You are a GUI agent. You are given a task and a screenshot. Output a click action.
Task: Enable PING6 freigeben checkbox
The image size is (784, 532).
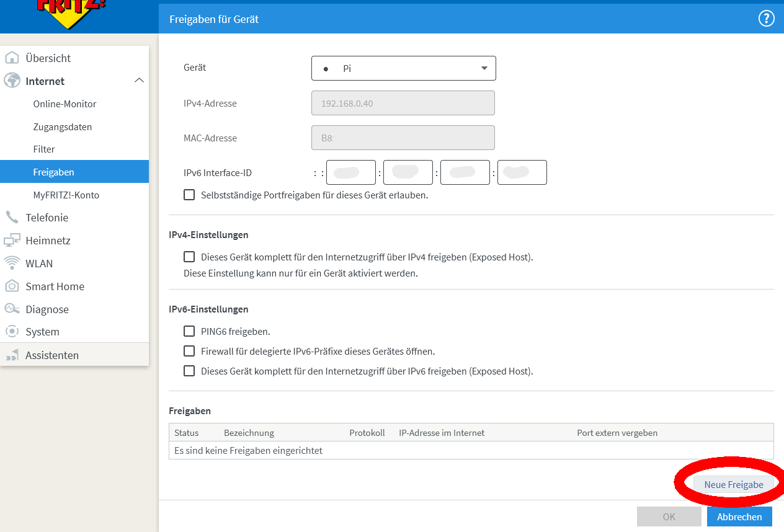click(x=189, y=331)
